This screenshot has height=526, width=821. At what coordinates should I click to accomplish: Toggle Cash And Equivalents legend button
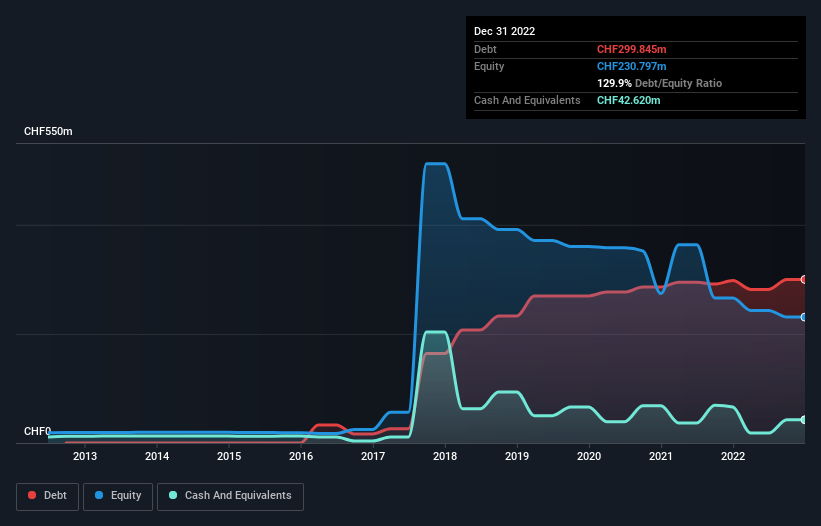point(230,496)
